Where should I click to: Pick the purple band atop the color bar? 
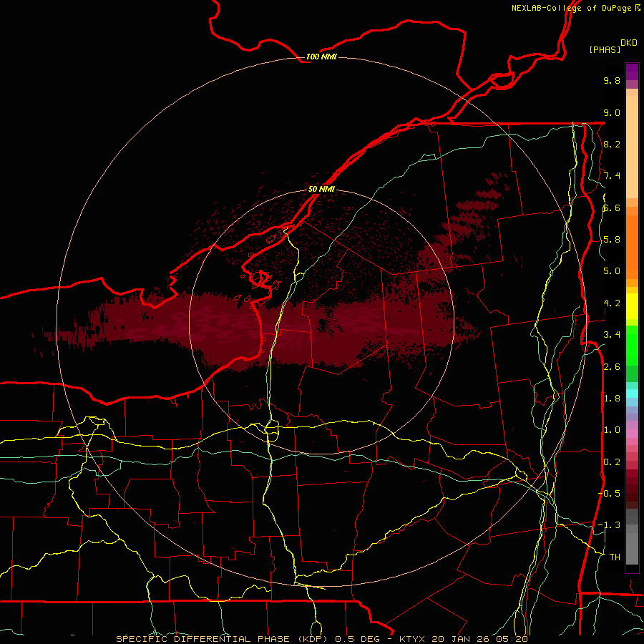[632, 72]
